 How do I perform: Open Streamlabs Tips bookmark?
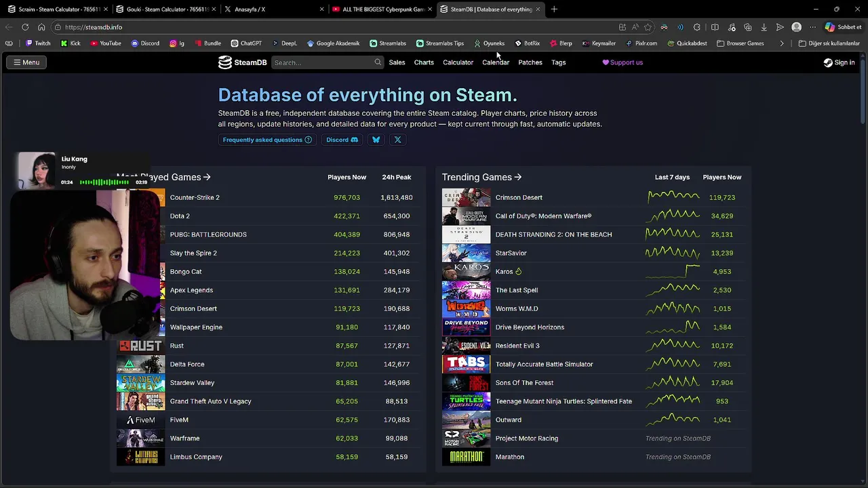coord(440,43)
